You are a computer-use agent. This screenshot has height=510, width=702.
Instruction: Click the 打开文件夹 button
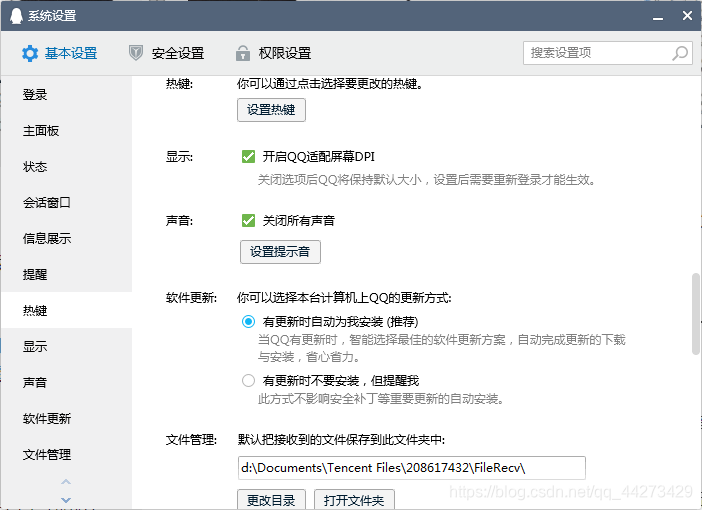point(354,500)
